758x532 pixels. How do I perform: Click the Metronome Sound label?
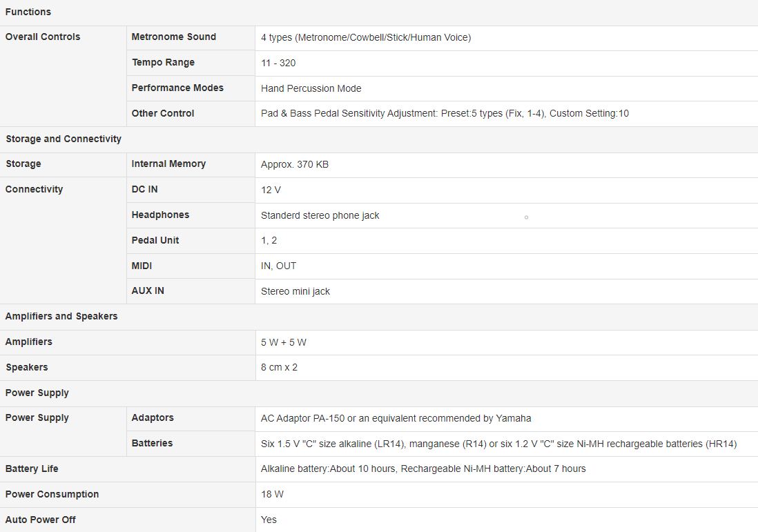tap(173, 37)
